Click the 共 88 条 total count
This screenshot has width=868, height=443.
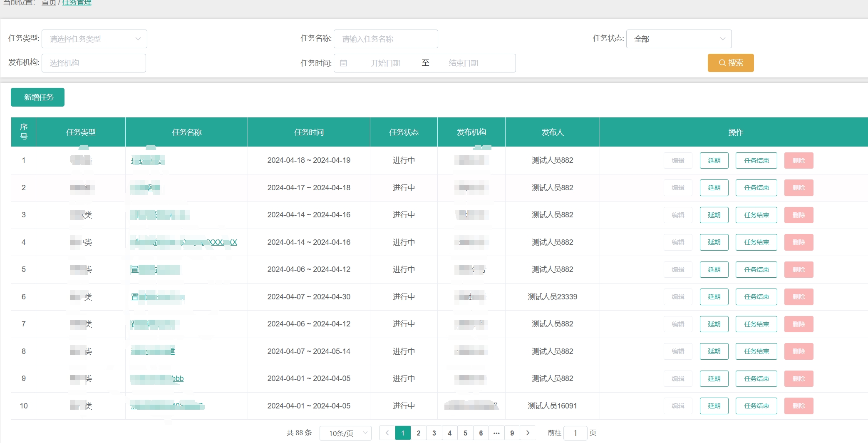[x=299, y=433]
